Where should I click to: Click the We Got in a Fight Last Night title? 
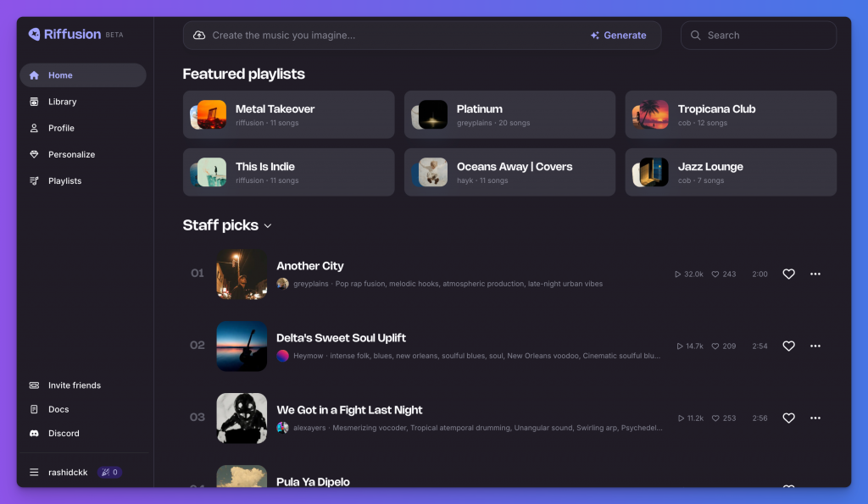[x=349, y=410]
